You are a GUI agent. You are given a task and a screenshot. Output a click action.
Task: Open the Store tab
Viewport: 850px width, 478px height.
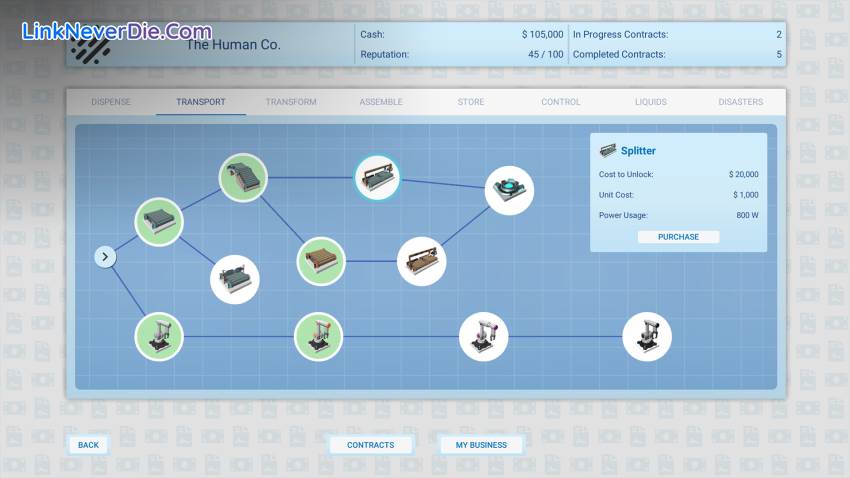click(x=471, y=102)
